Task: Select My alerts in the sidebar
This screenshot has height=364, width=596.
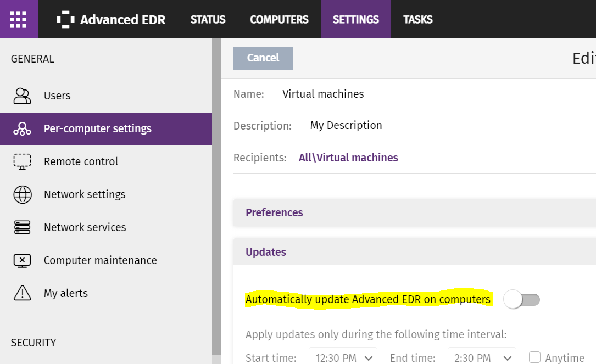Action: coord(105,293)
